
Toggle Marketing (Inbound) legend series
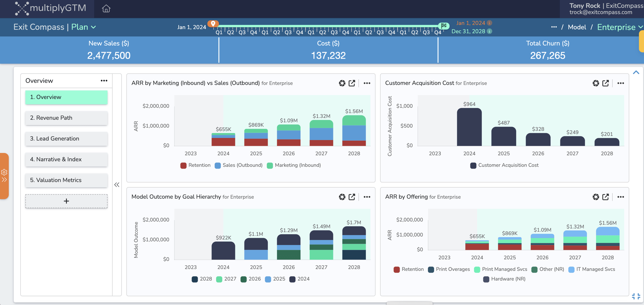click(294, 165)
